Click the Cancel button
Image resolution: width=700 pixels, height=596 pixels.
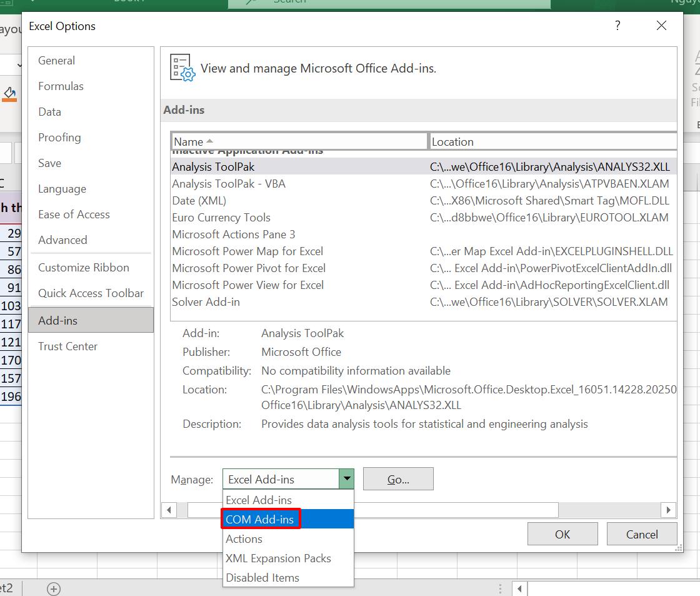click(642, 533)
